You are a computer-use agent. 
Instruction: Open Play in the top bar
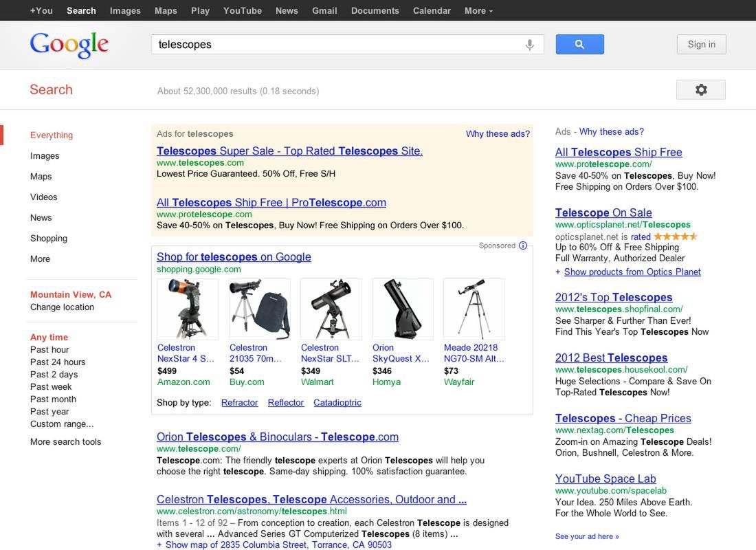pos(200,10)
